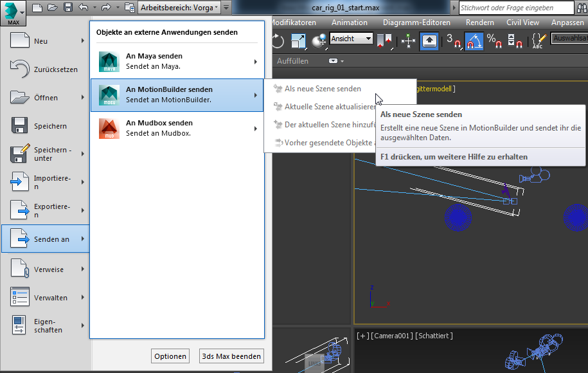Click the Save File floppy icon in quick access toolbar
The image size is (588, 373).
(x=68, y=8)
